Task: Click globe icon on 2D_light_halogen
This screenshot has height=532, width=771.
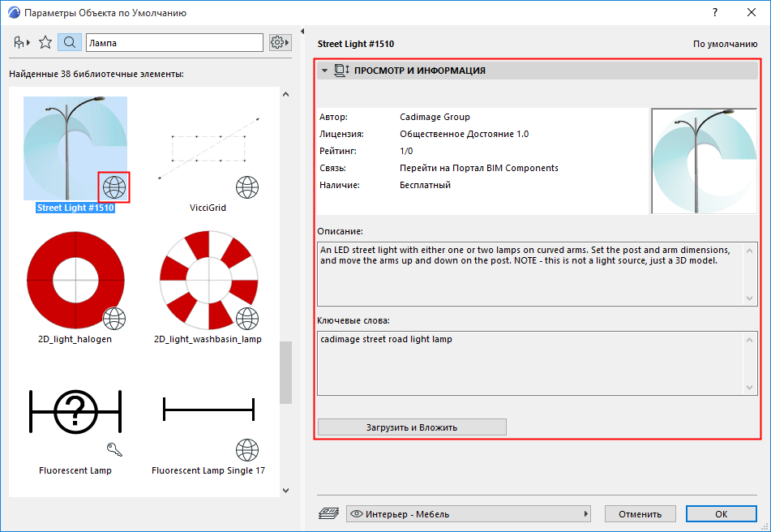Action: (x=114, y=319)
